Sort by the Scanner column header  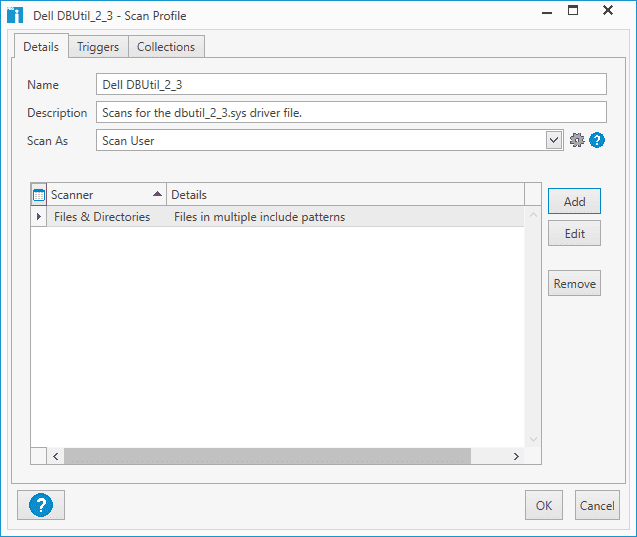coord(107,195)
